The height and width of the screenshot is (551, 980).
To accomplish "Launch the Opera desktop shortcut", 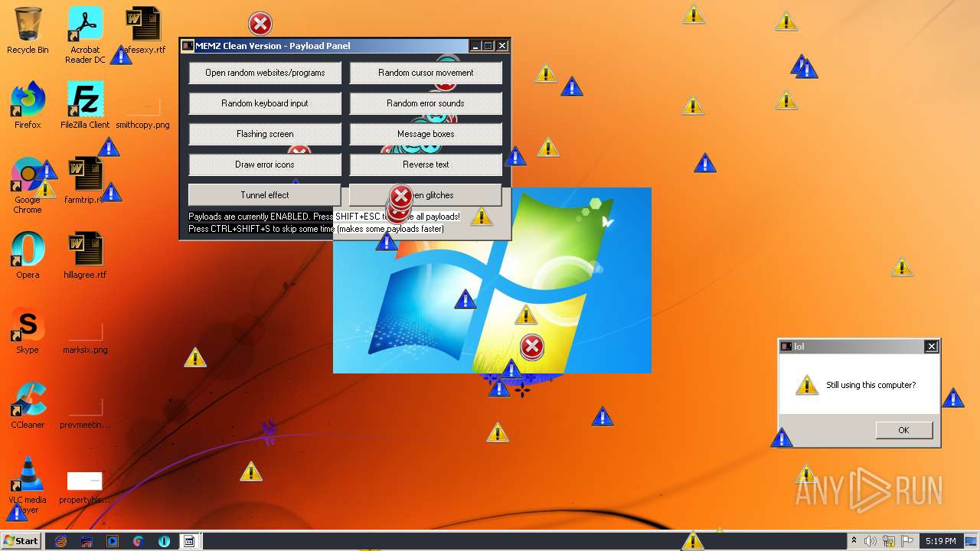I will 28,256.
